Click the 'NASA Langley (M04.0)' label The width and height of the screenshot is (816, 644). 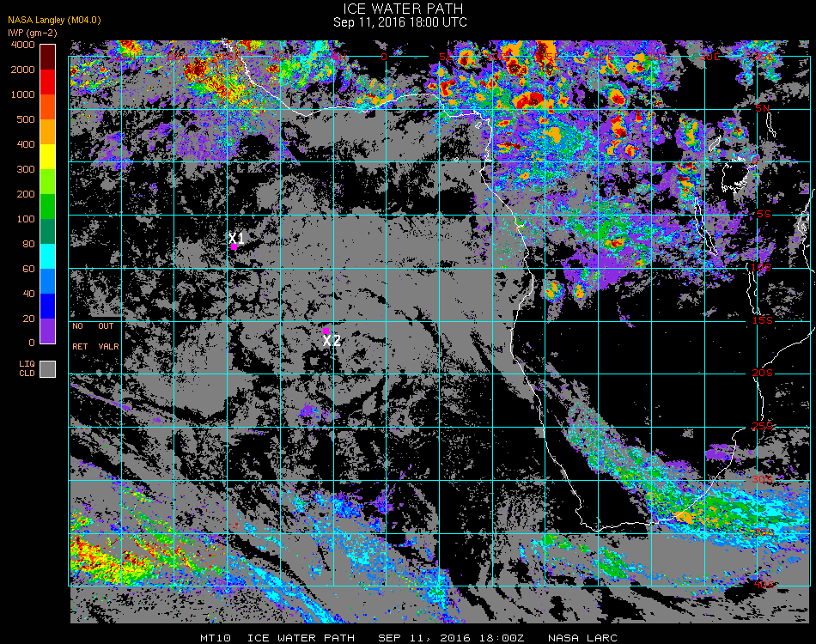(54, 21)
